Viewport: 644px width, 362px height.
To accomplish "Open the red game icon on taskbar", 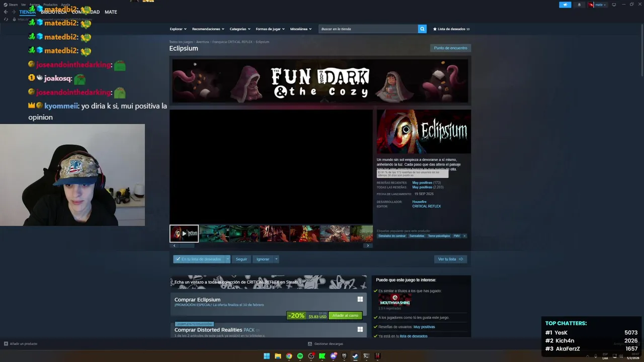I will [x=377, y=356].
